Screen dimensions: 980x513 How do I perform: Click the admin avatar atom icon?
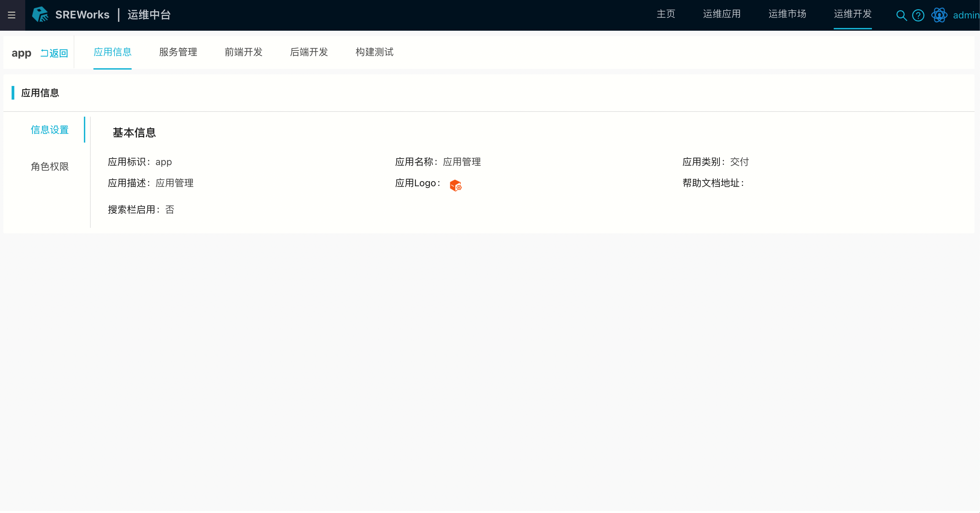click(x=939, y=15)
